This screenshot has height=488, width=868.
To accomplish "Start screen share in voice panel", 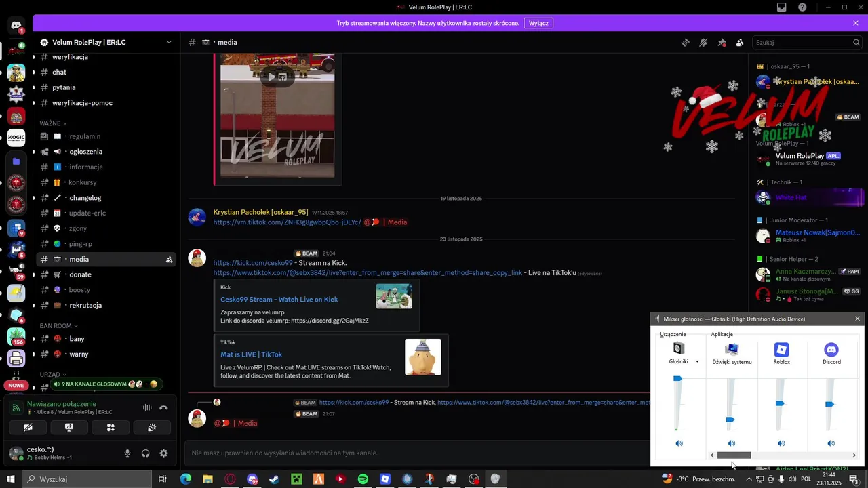I will coord(69,428).
